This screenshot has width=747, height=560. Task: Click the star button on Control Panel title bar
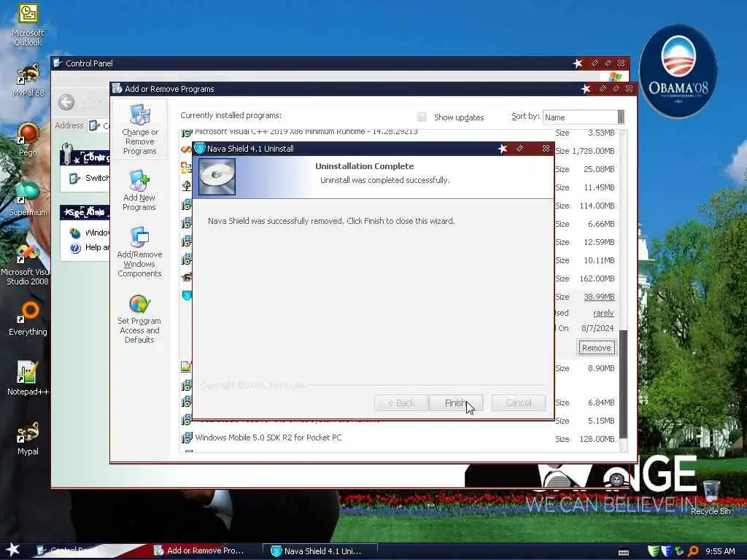[578, 63]
